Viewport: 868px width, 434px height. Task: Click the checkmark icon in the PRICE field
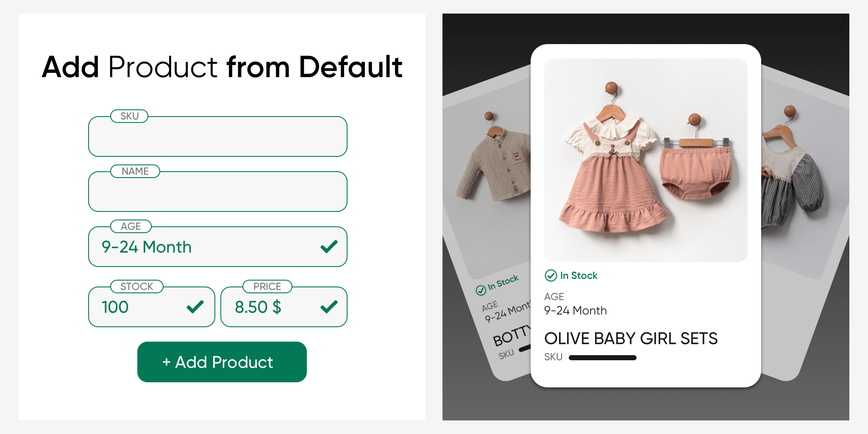click(x=329, y=307)
